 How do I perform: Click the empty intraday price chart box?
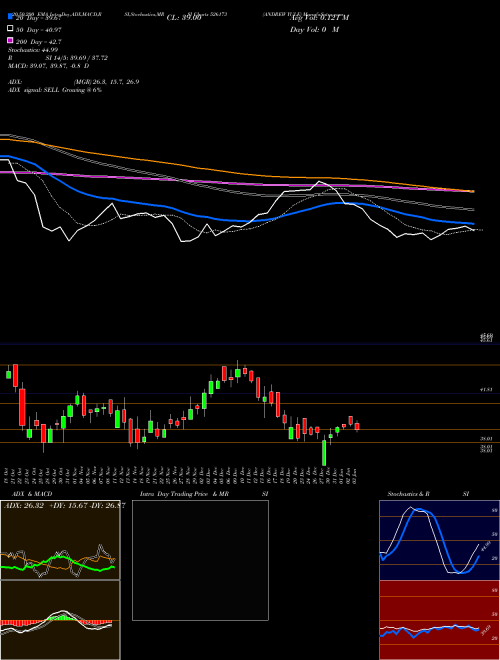click(x=200, y=560)
